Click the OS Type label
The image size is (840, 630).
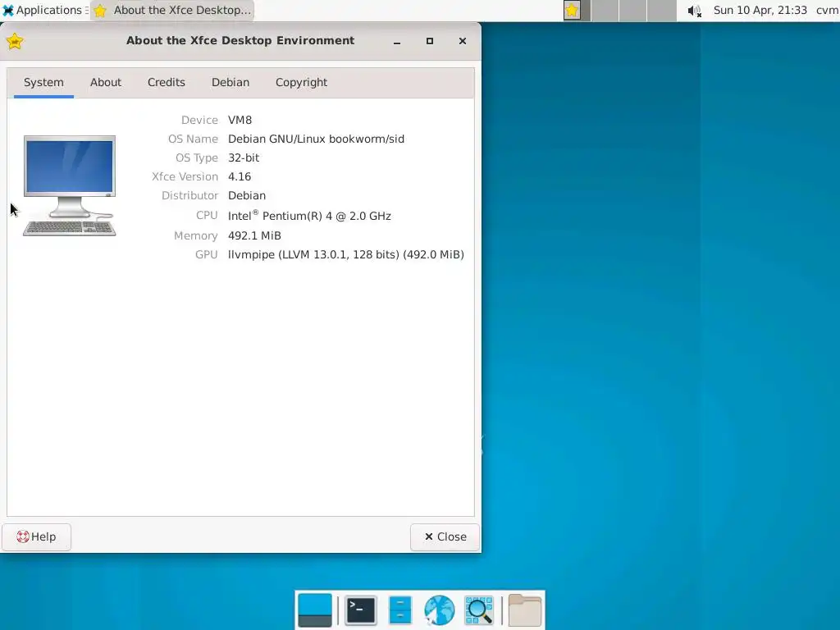[x=197, y=157]
